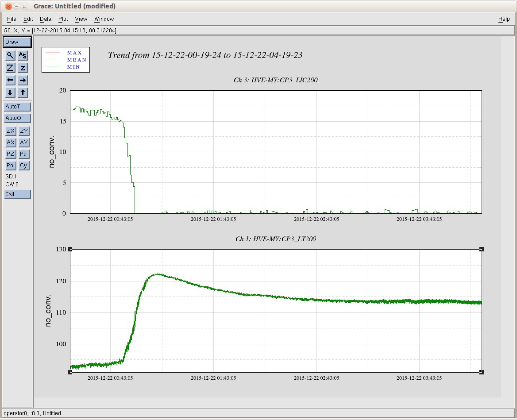Click the AX autoscale button
The height and width of the screenshot is (420, 517).
pyautogui.click(x=11, y=143)
